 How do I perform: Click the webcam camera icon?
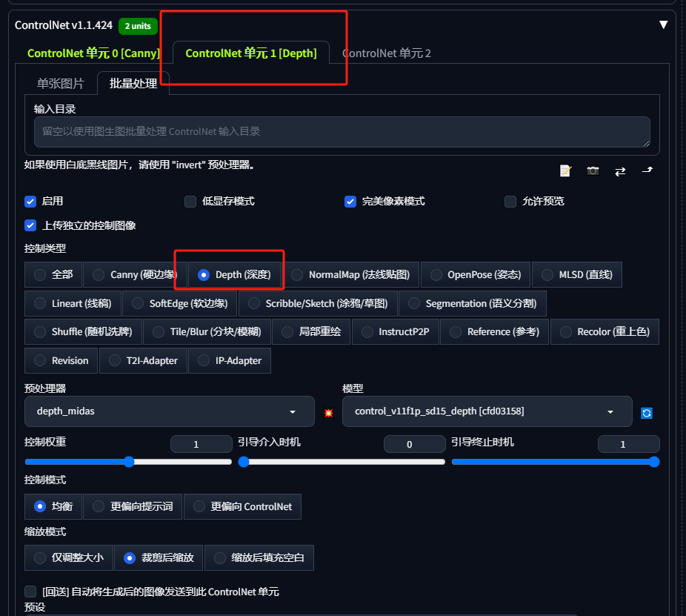[x=593, y=170]
